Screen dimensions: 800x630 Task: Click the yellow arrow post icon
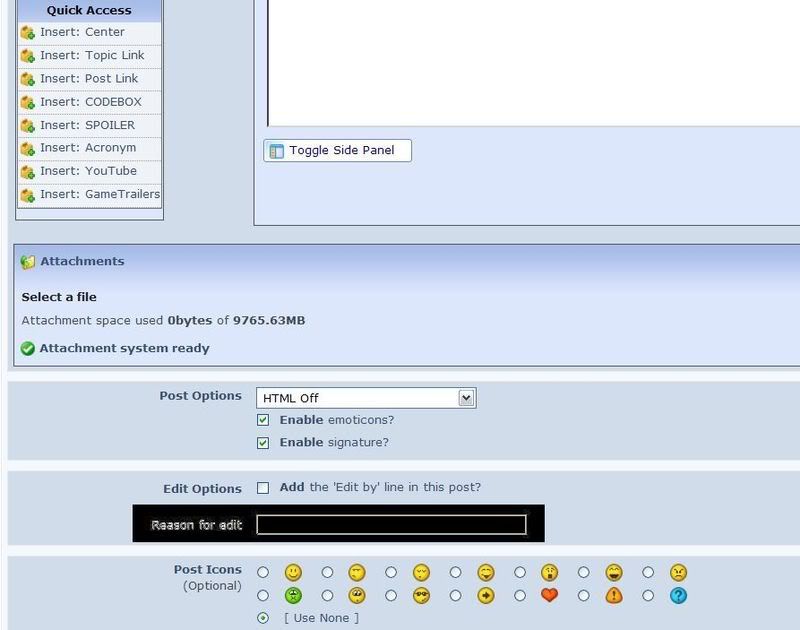pyautogui.click(x=486, y=596)
